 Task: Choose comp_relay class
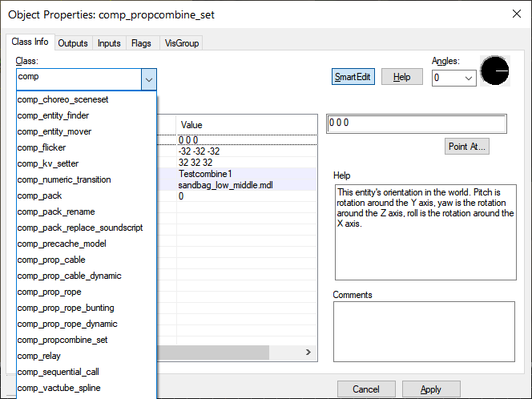coord(87,356)
